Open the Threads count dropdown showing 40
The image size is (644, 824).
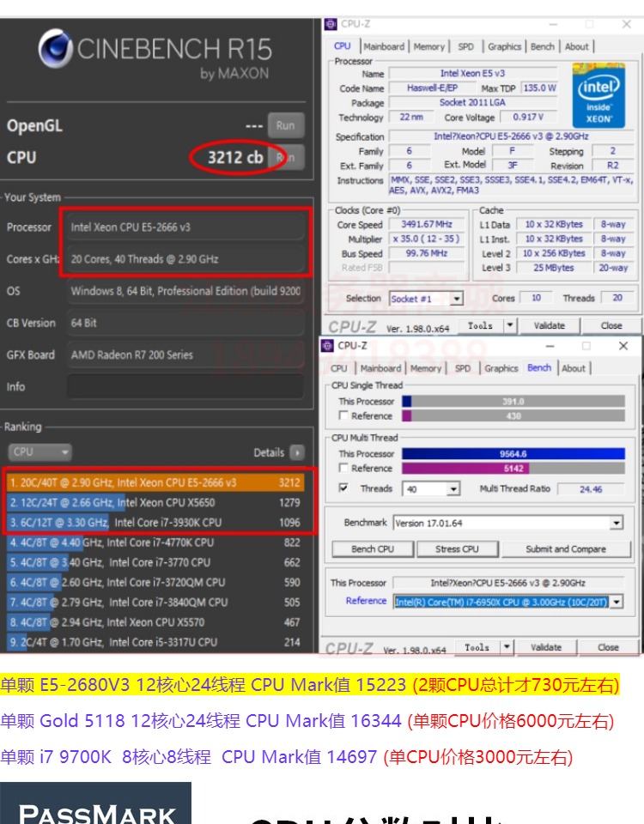(x=453, y=489)
